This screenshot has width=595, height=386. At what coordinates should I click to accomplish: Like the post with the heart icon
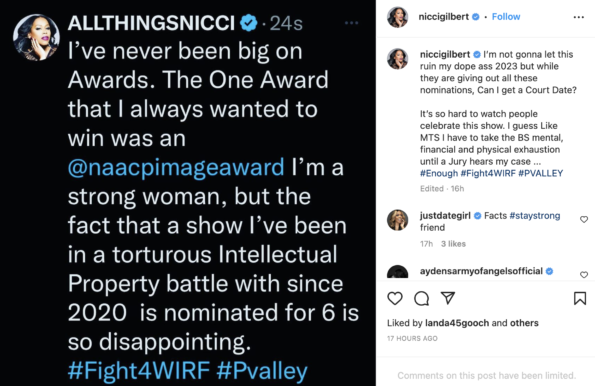click(395, 298)
